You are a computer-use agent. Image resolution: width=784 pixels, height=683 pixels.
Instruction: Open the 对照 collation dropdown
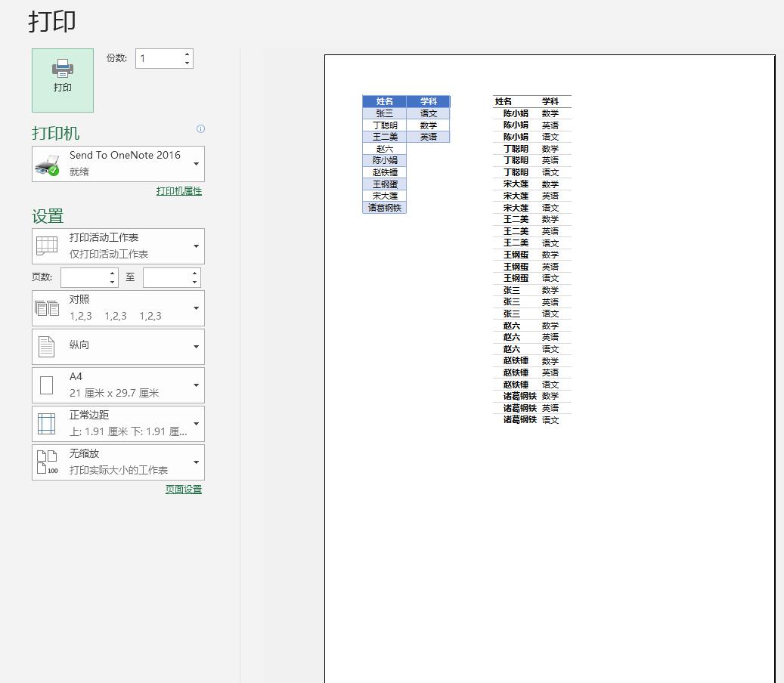pos(119,308)
